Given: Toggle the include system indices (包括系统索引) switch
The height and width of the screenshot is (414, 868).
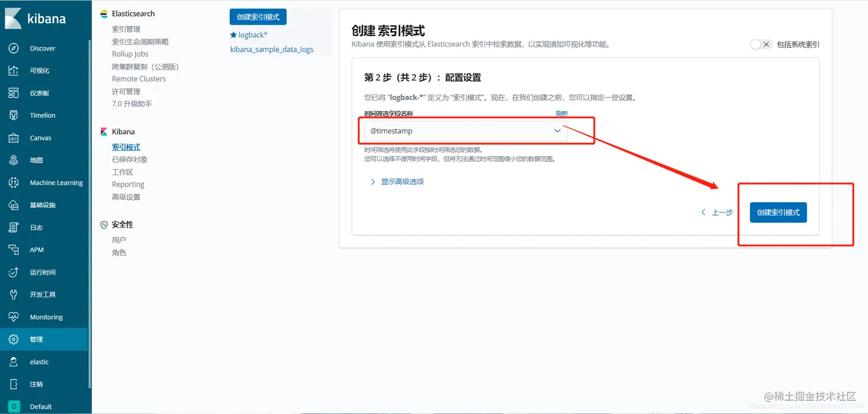Looking at the screenshot, I should click(x=761, y=44).
